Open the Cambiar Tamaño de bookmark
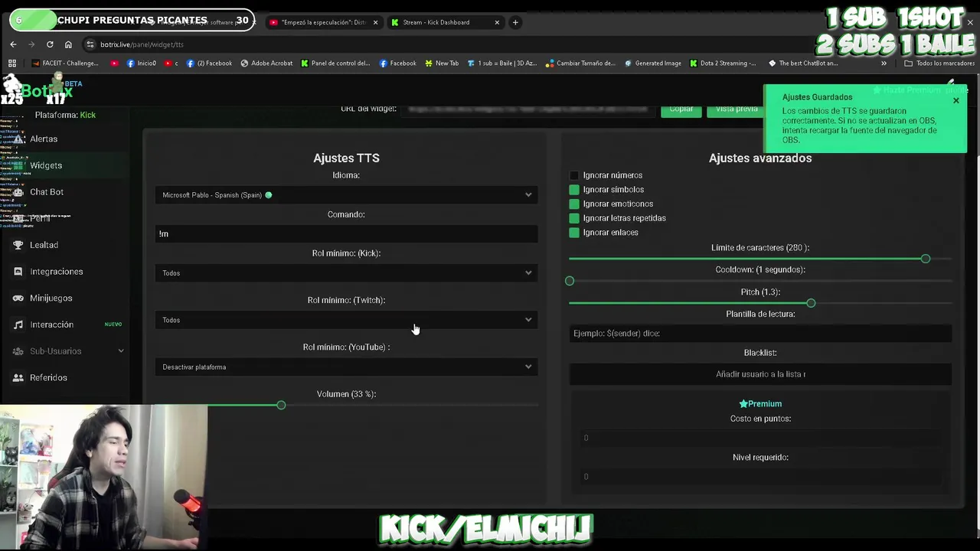The height and width of the screenshot is (551, 980). [580, 64]
